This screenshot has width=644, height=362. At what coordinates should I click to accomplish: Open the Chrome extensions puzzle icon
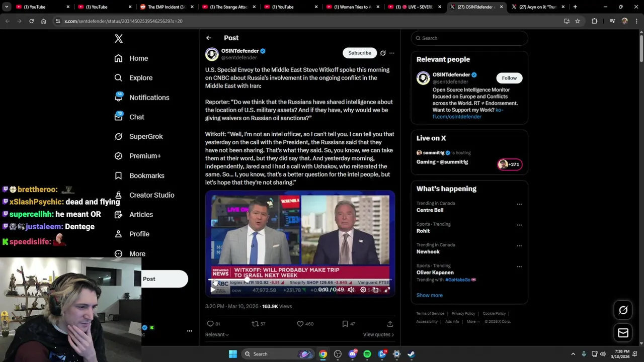pos(594,21)
